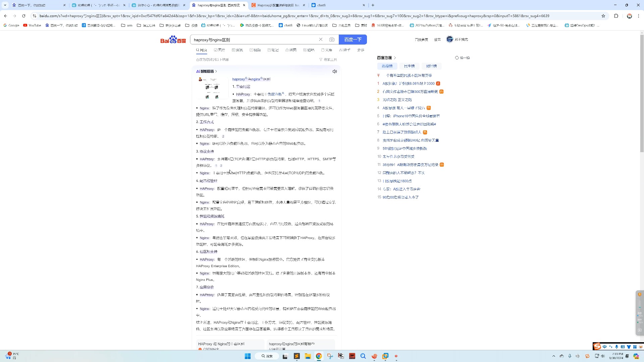Open the CSDN card HAProxy 和 Nginx

pos(230,345)
